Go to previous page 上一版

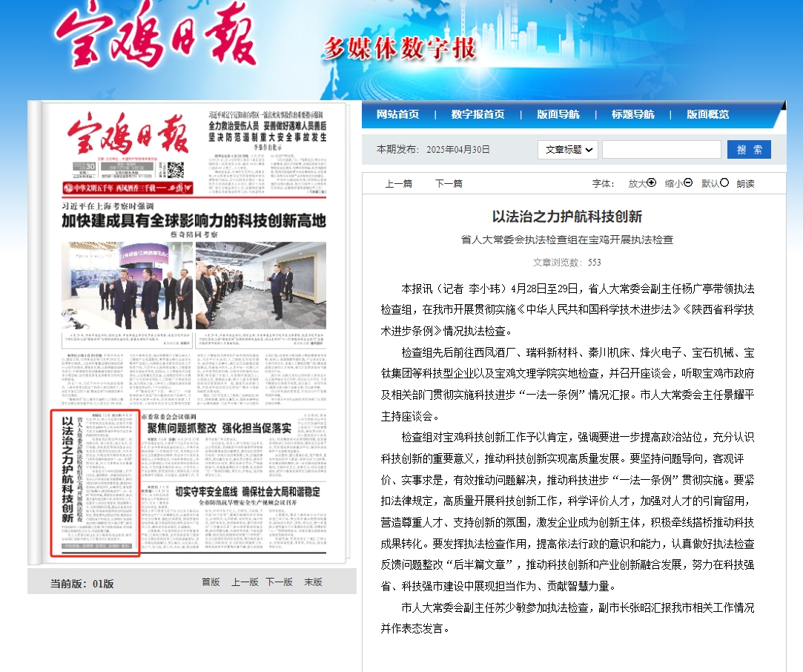coord(245,582)
